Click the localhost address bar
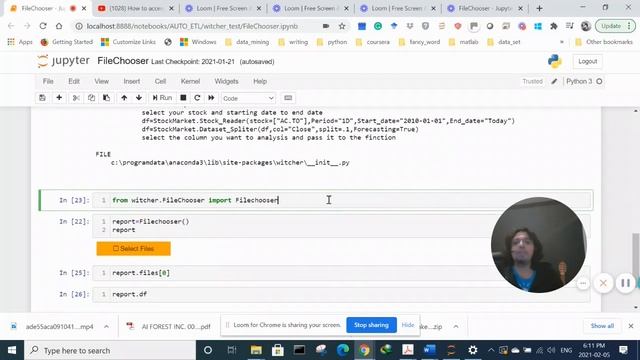 pos(192,26)
